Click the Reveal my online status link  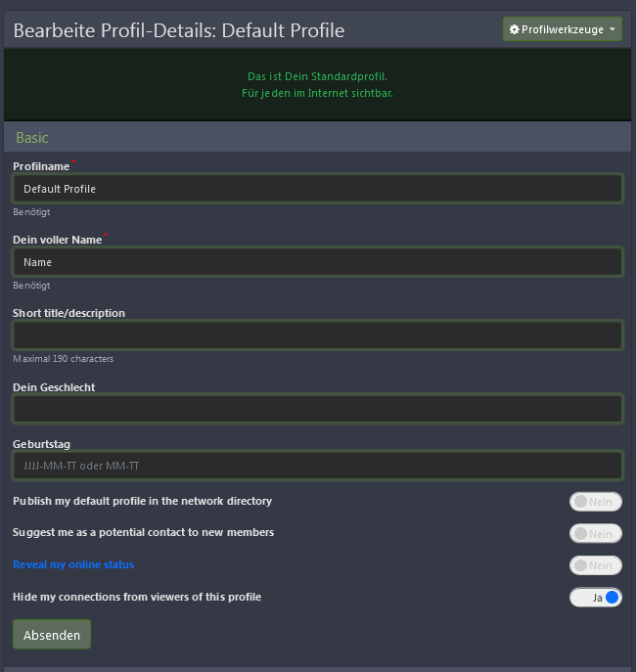click(73, 565)
